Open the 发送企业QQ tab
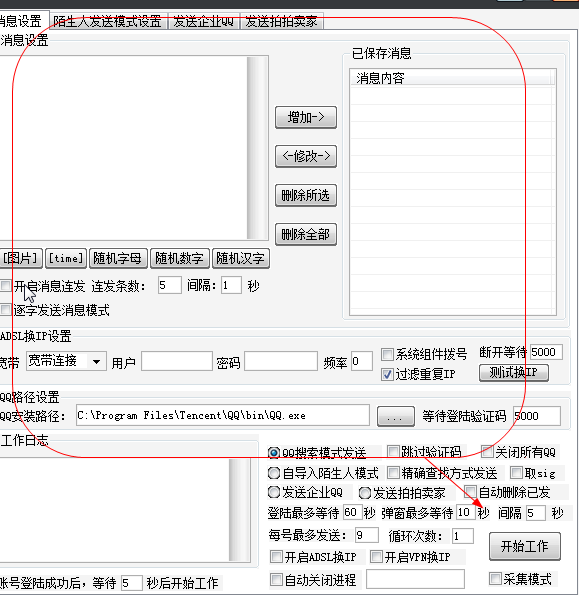The height and width of the screenshot is (595, 579). pos(203,21)
